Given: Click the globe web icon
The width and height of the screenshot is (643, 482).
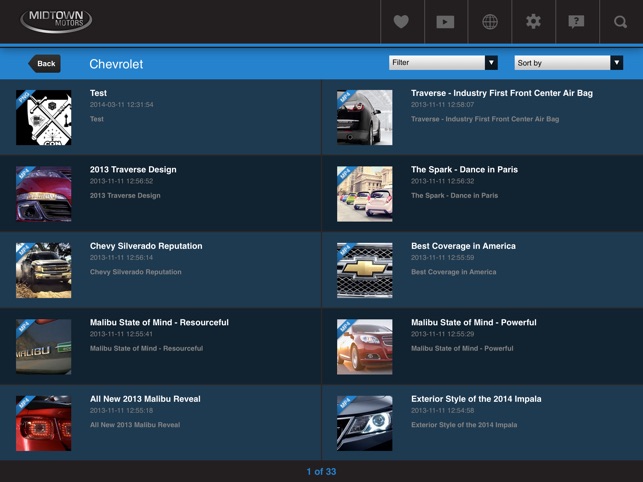Looking at the screenshot, I should point(490,22).
